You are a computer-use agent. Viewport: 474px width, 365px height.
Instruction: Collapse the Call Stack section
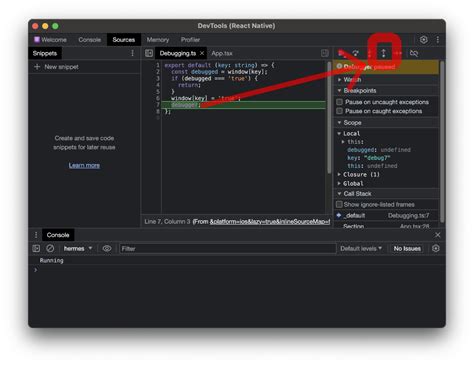[339, 194]
